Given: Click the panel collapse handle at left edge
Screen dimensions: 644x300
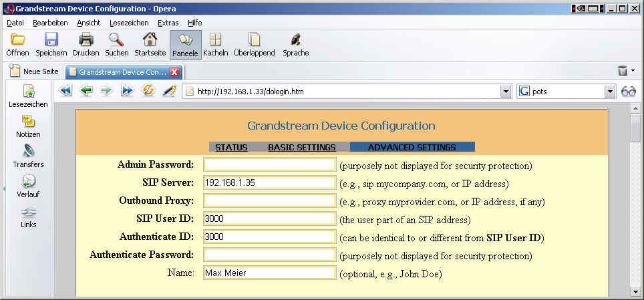Looking at the screenshot, I should [4, 188].
